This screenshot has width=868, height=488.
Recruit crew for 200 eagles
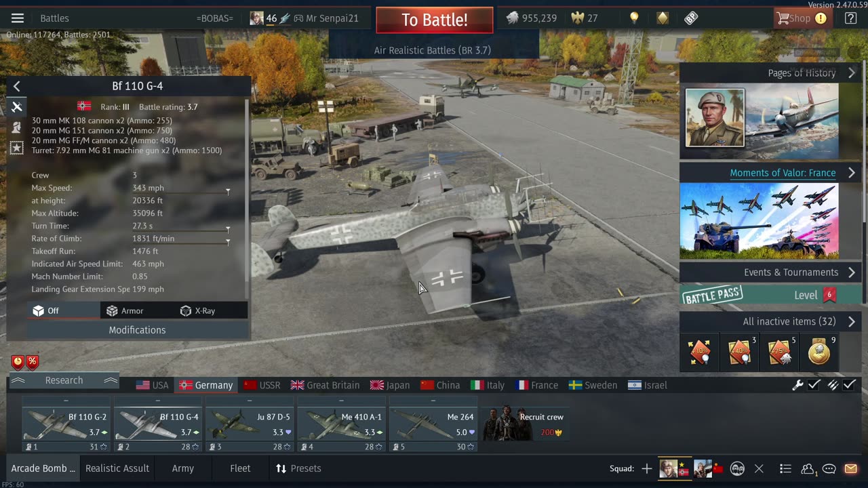(x=525, y=424)
